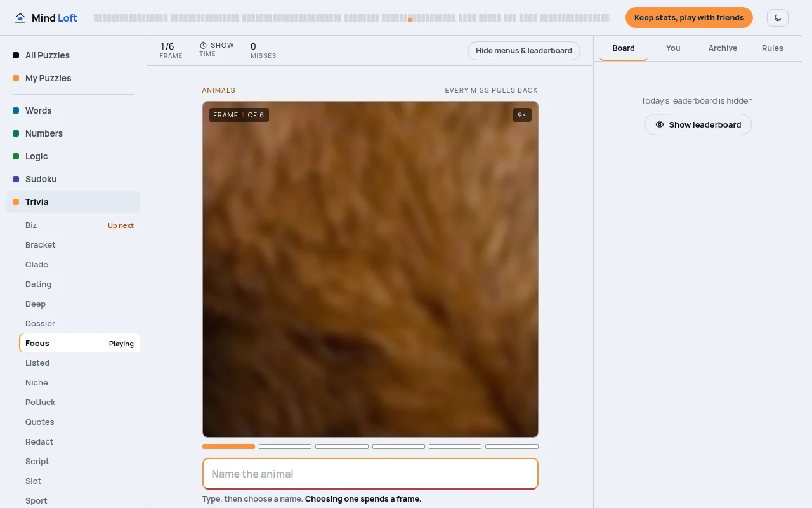The height and width of the screenshot is (508, 812).
Task: Open the Rules tab
Action: (772, 48)
